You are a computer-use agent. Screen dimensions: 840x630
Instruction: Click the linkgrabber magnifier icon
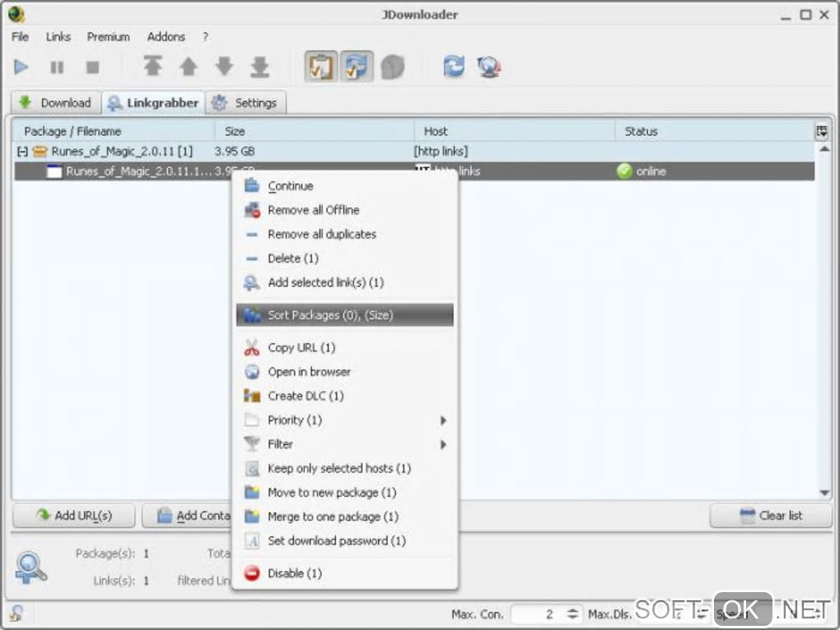[x=30, y=567]
